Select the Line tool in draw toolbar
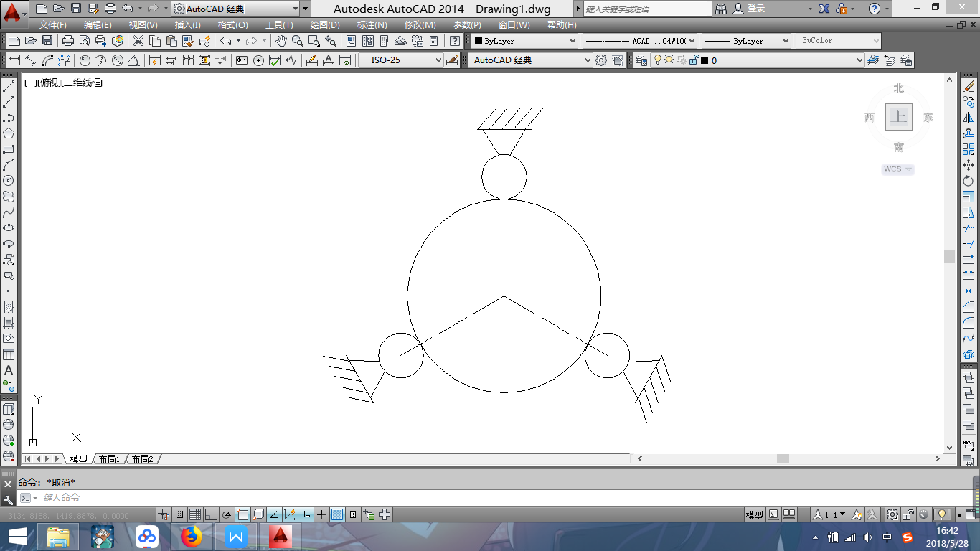This screenshot has height=551, width=980. tap(9, 86)
